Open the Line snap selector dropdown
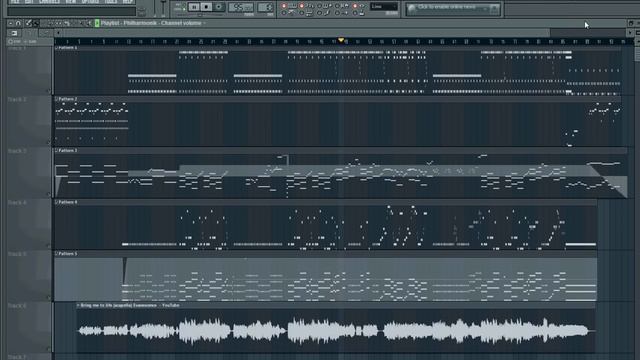 point(384,7)
